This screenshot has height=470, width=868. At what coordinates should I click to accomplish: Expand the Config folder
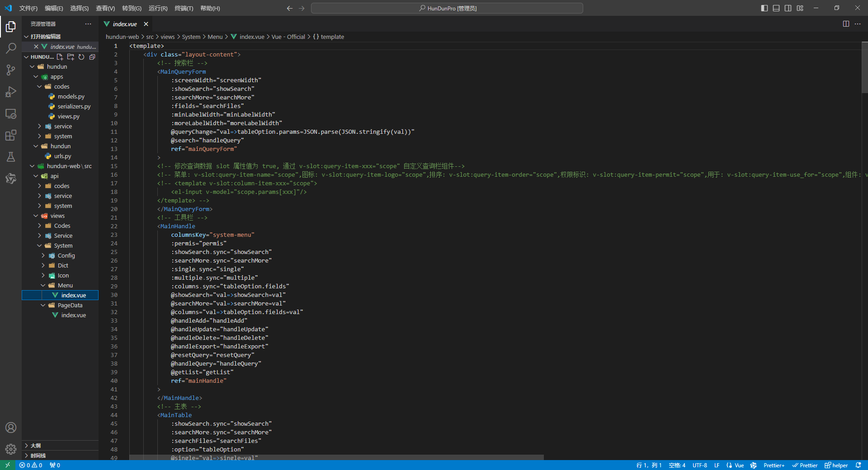pos(43,256)
